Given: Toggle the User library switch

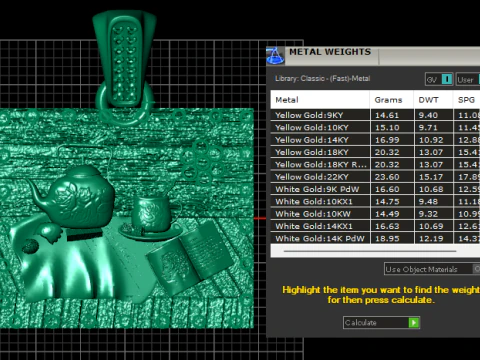Looking at the screenshot, I should (x=479, y=79).
